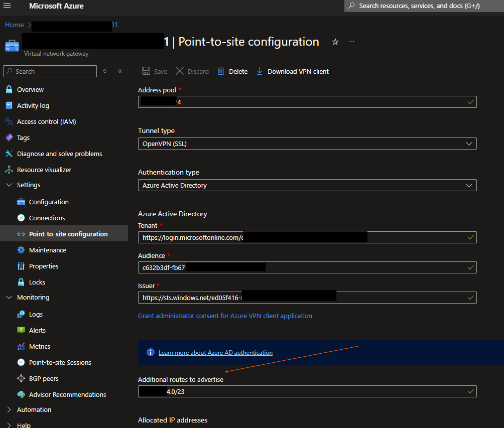The image size is (504, 428).
Task: Open the ellipsis more options menu
Action: coord(351,42)
